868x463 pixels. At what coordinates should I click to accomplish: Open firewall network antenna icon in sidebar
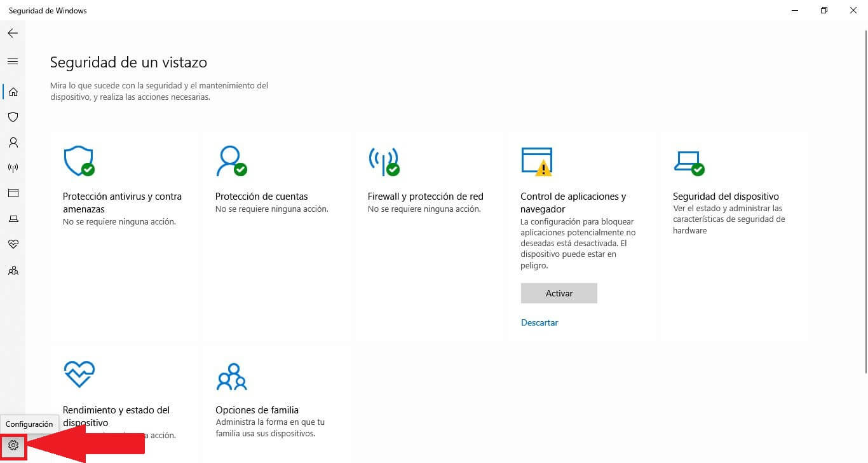click(x=13, y=168)
